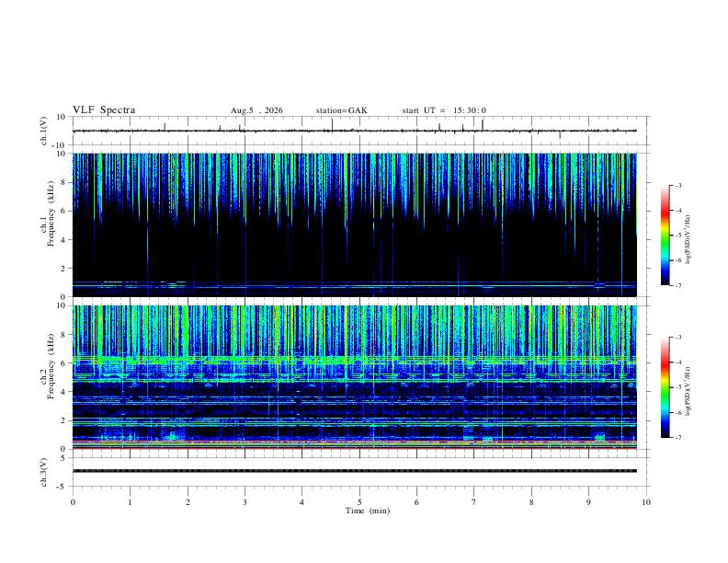Image resolution: width=728 pixels, height=563 pixels.
Task: Click the ch.2 spectrogram color scale bar
Action: tap(665, 387)
